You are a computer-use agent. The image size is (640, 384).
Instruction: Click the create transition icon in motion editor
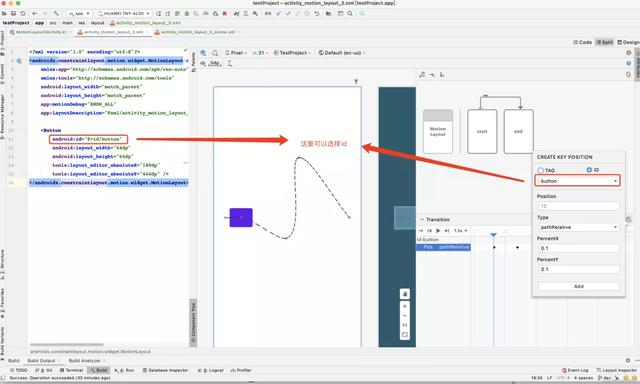pos(432,75)
